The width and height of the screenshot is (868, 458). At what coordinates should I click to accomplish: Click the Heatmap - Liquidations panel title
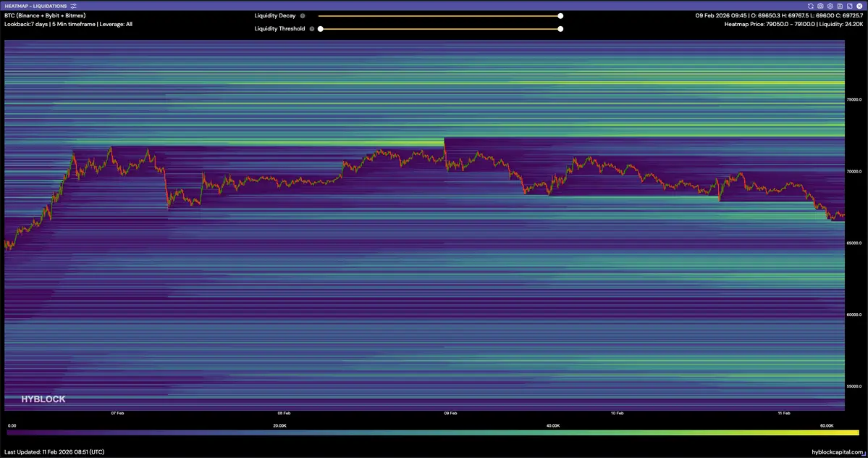coord(35,6)
